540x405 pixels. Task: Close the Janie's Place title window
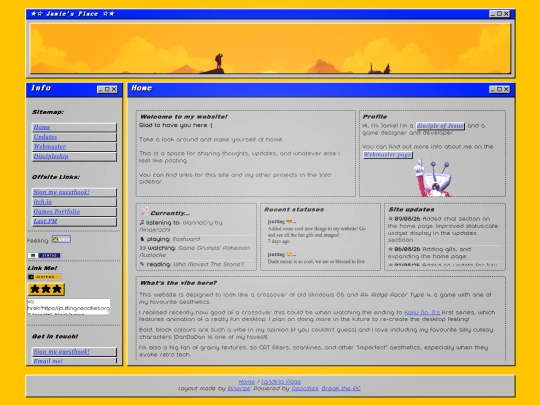click(506, 14)
